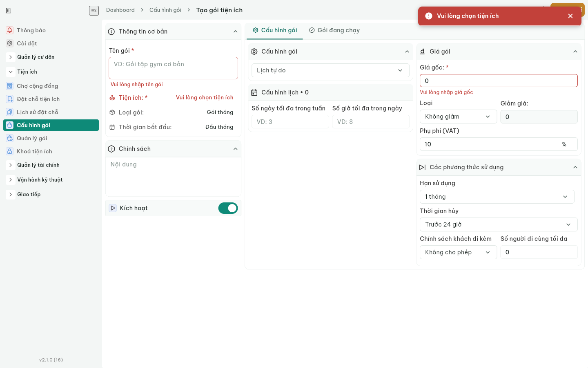The height and width of the screenshot is (368, 588).
Task: Disable the Kích hoạt switch
Action: click(x=228, y=208)
